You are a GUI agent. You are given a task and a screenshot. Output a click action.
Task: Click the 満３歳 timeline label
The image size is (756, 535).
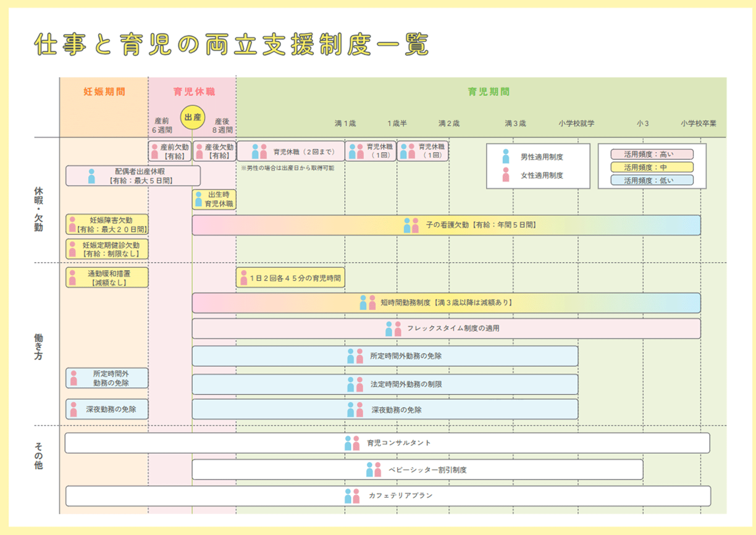515,123
